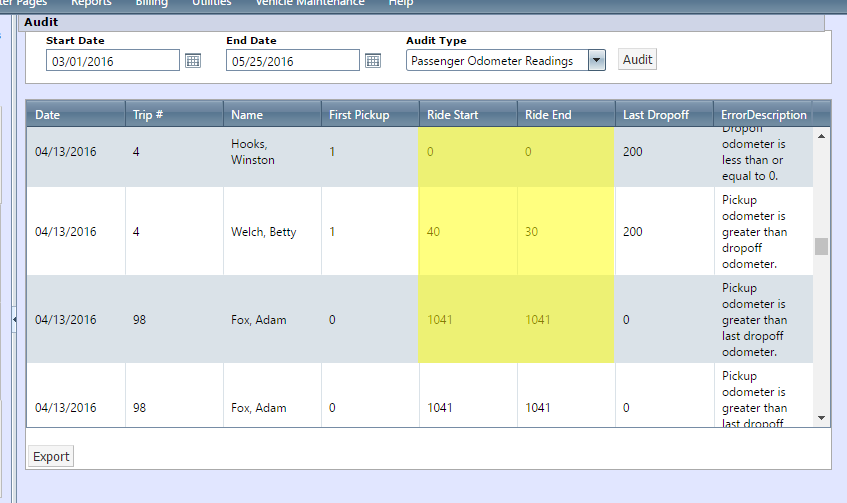
Task: Export the audit results
Action: pyautogui.click(x=51, y=457)
